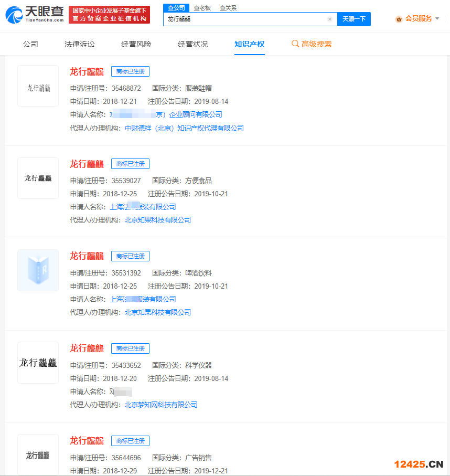Click placeholder thumbnail of 啤酒饮料 trademark
Screen dimensions: 450x476
tap(38, 270)
